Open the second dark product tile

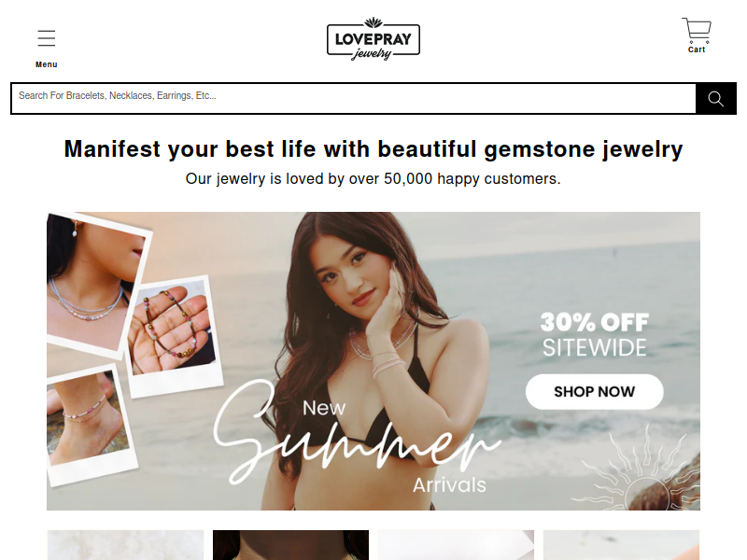pos(290,545)
